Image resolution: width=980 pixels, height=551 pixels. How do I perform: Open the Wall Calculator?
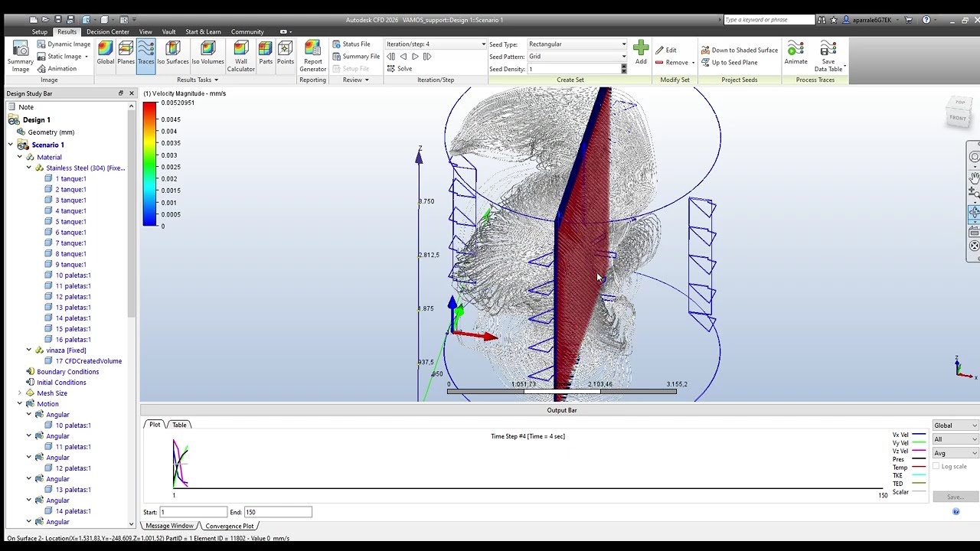tap(240, 57)
